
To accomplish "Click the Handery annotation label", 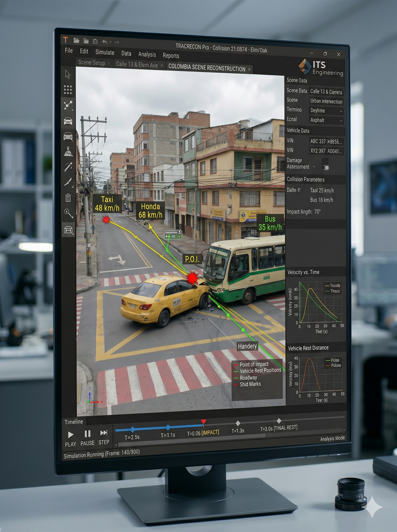I will (x=247, y=346).
